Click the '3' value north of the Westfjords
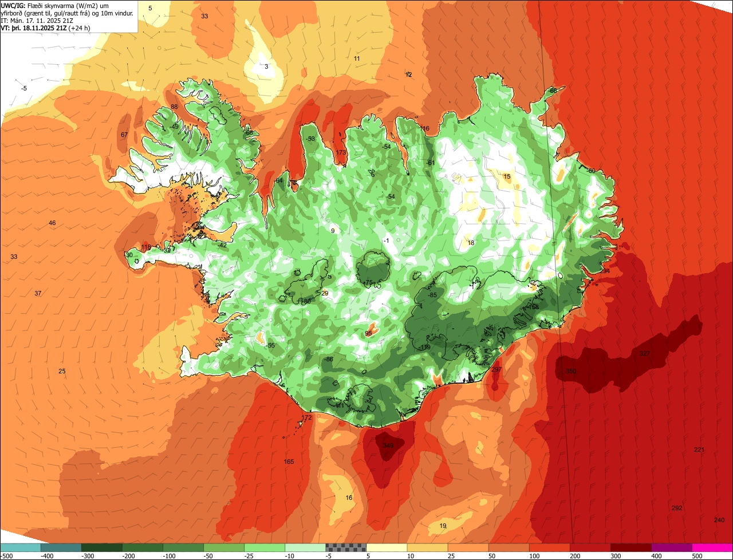Image resolution: width=733 pixels, height=560 pixels. pyautogui.click(x=266, y=66)
